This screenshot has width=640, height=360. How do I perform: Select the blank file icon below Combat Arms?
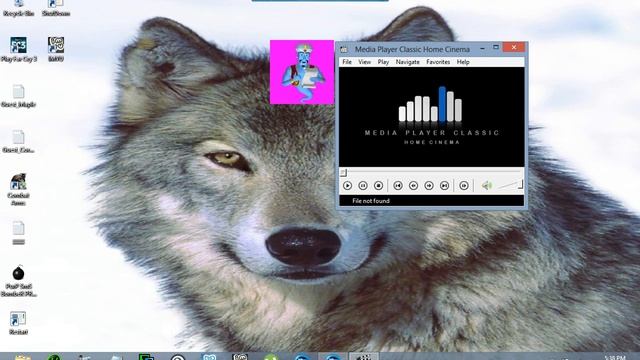(x=18, y=233)
